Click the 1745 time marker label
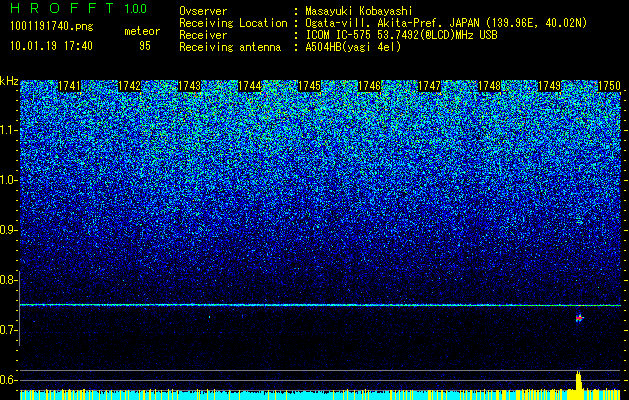Image resolution: width=629 pixels, height=400 pixels. click(x=310, y=86)
